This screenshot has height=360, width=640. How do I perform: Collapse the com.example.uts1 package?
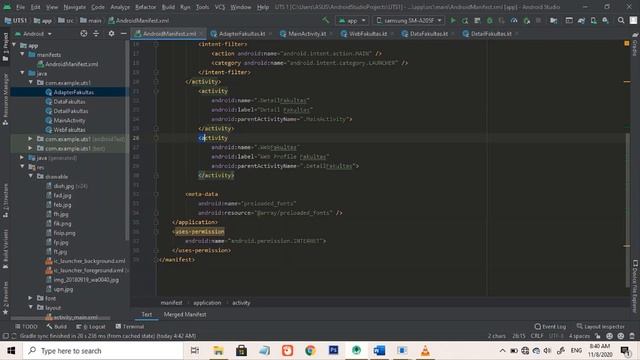(x=31, y=82)
